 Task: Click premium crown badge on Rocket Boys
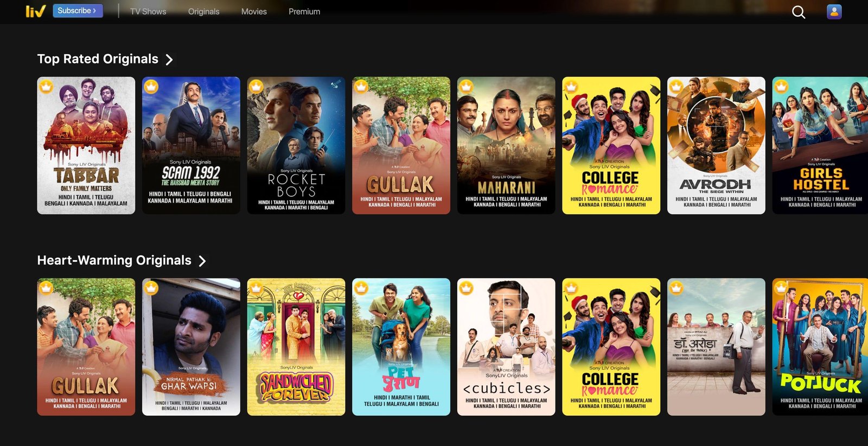257,86
